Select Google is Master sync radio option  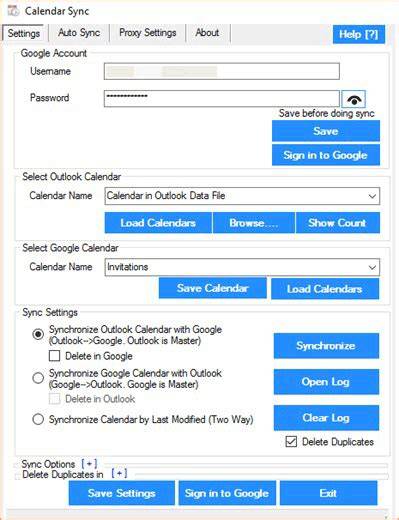(x=38, y=378)
